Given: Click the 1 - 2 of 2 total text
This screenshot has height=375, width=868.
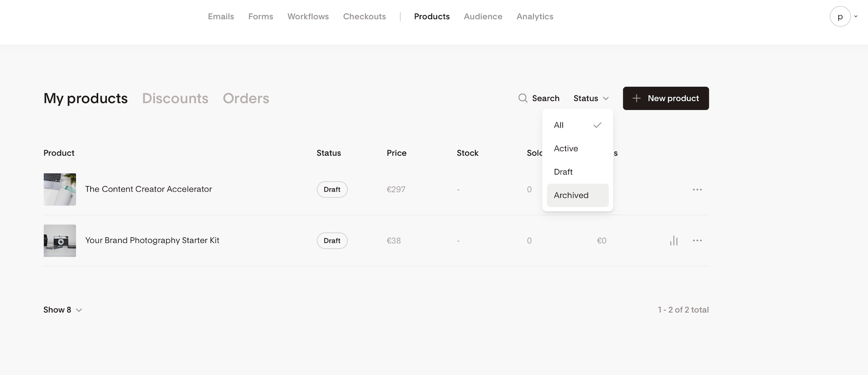Looking at the screenshot, I should click(683, 310).
